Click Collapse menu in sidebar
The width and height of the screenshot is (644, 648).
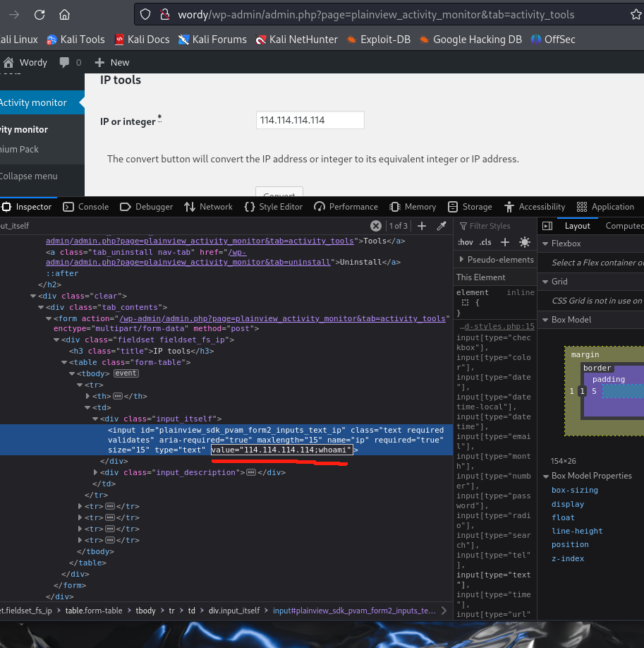pyautogui.click(x=29, y=176)
